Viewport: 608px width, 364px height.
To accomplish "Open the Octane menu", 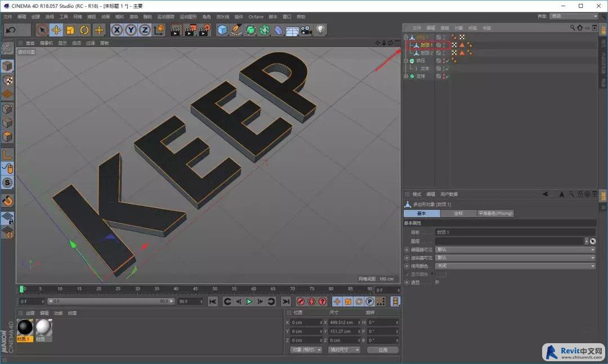I will pyautogui.click(x=256, y=17).
